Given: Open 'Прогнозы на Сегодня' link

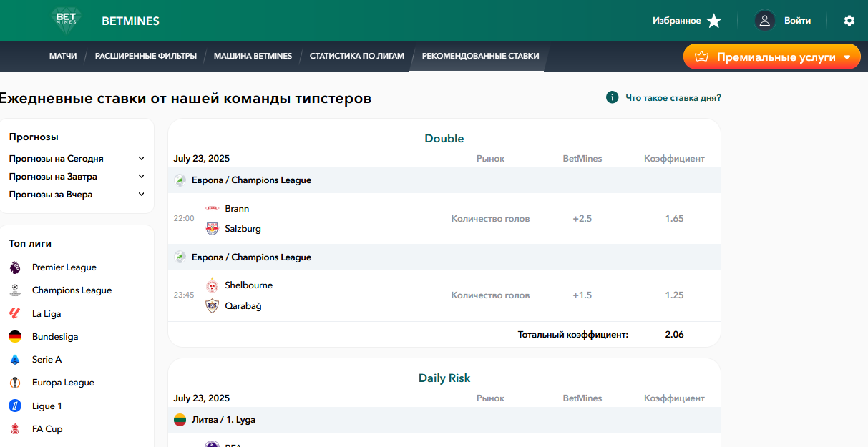Looking at the screenshot, I should click(57, 159).
